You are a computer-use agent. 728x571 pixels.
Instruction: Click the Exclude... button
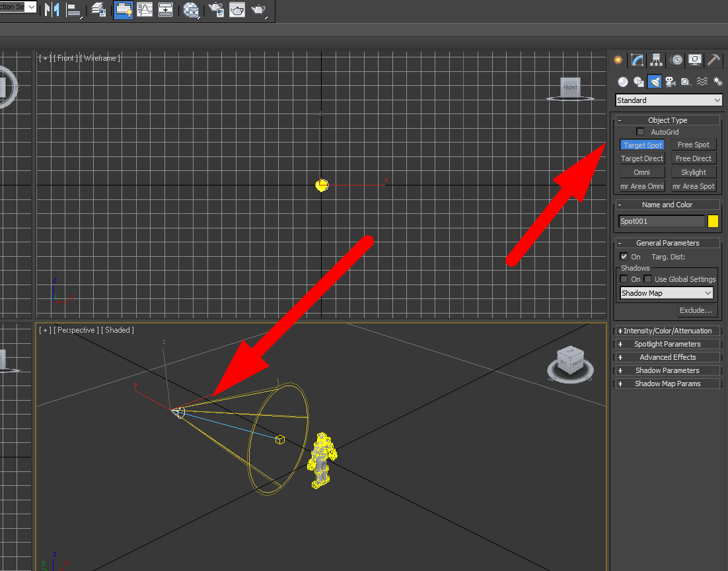tap(696, 310)
